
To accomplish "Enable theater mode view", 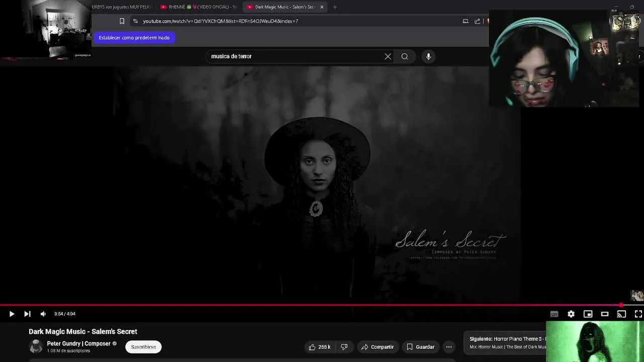I will [605, 314].
